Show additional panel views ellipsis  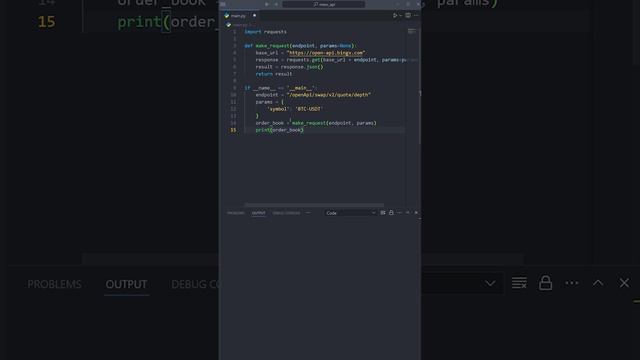(308, 213)
